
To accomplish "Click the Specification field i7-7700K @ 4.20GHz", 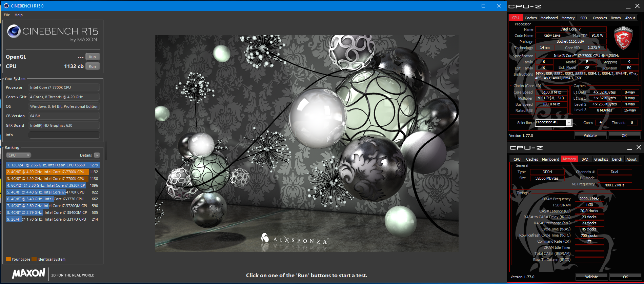I will (x=587, y=56).
